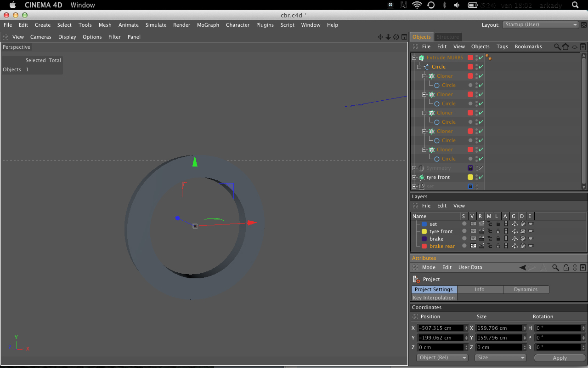Collapse the Extrude NURBS hierarchy
Image resolution: width=588 pixels, height=368 pixels.
pyautogui.click(x=414, y=57)
